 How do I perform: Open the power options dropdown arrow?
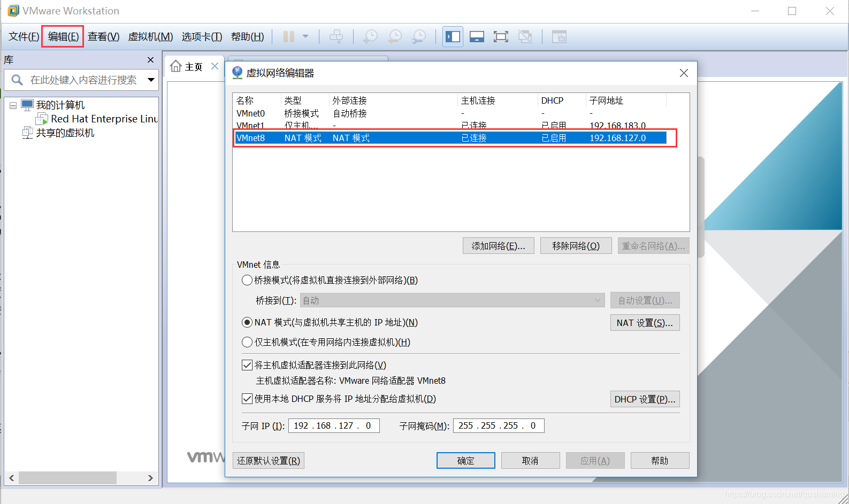(x=305, y=36)
